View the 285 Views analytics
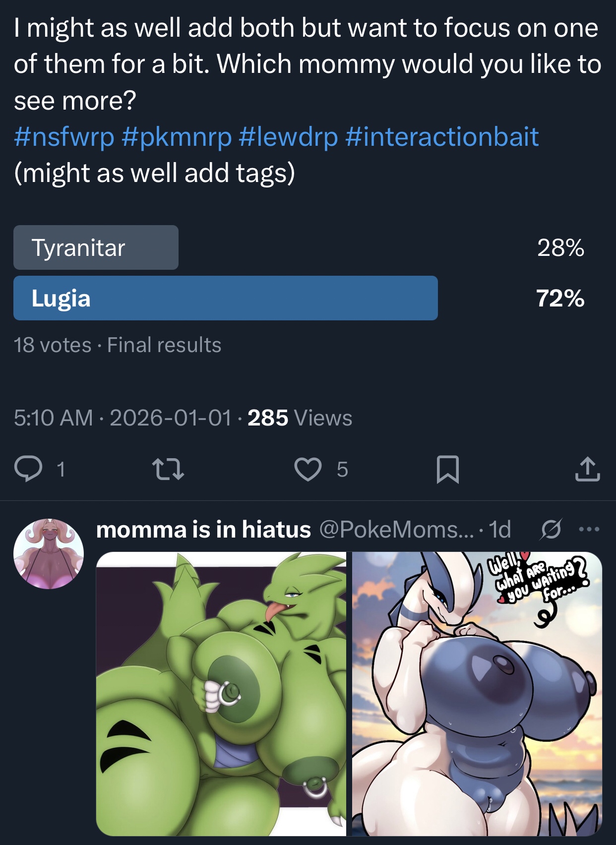Image resolution: width=616 pixels, height=845 pixels. coord(300,418)
